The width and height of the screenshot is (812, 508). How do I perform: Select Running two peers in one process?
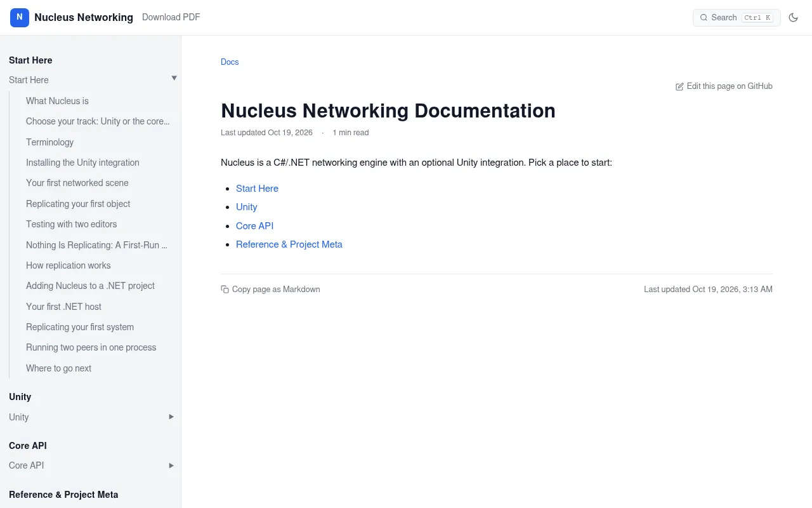[x=91, y=347]
